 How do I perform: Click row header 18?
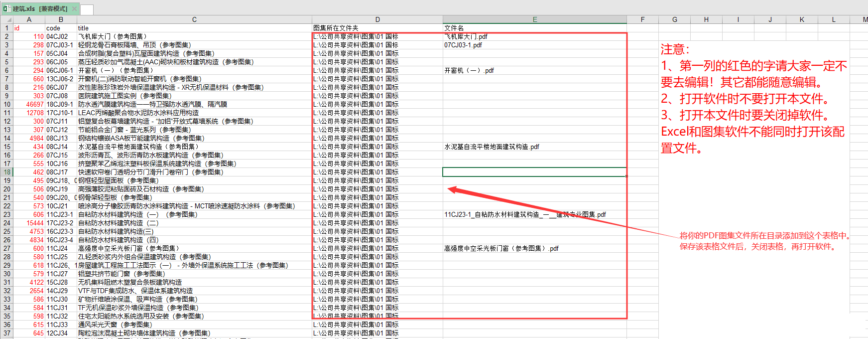pos(7,172)
